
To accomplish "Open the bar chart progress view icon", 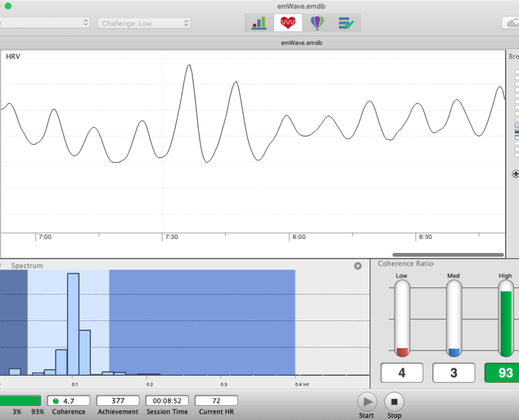I will click(259, 23).
